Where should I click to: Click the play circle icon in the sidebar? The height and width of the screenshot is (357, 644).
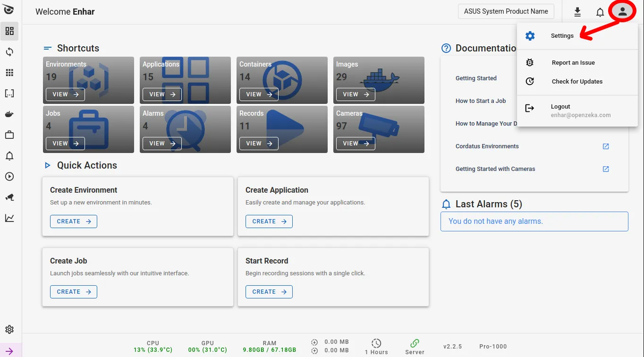(x=9, y=177)
